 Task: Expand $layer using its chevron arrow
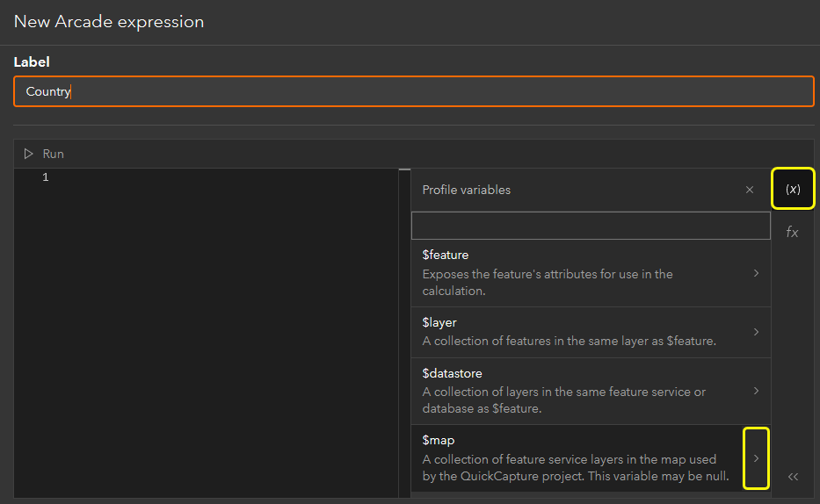click(756, 332)
